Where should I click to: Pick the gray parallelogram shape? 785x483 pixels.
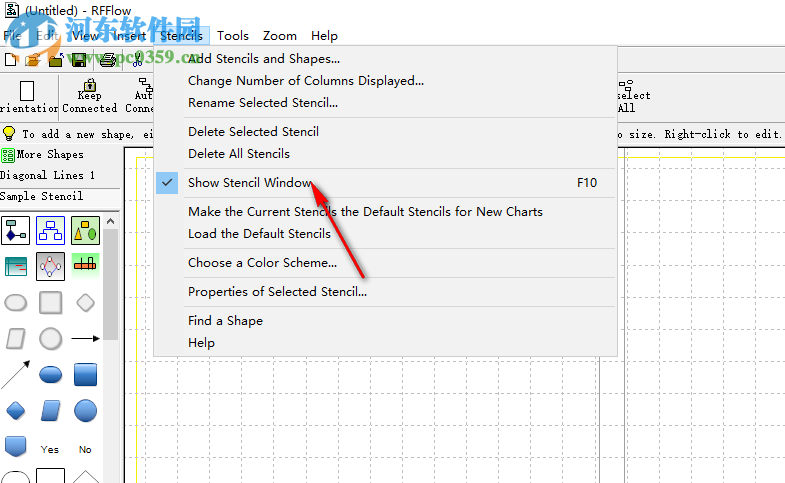(16, 339)
